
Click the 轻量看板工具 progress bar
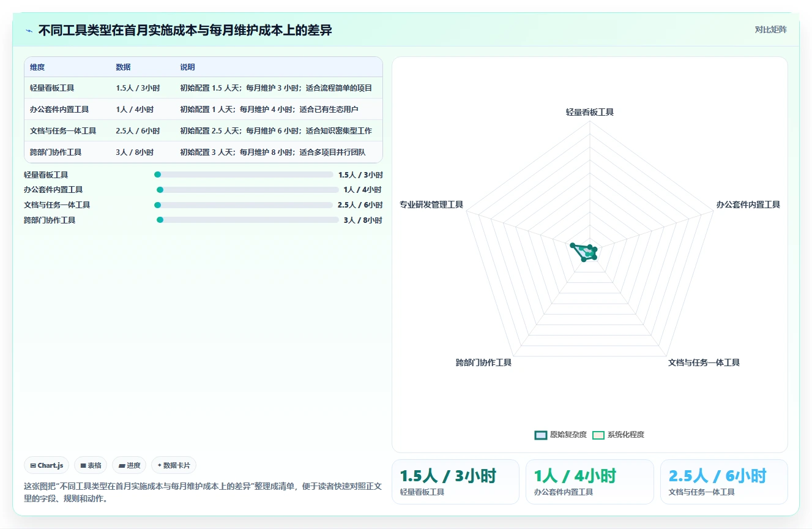[244, 174]
